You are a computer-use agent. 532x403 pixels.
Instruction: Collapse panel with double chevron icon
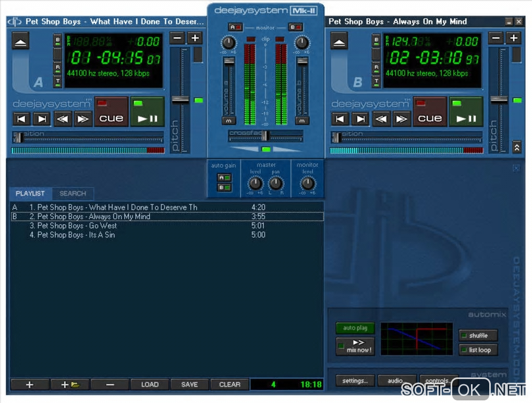point(517,147)
